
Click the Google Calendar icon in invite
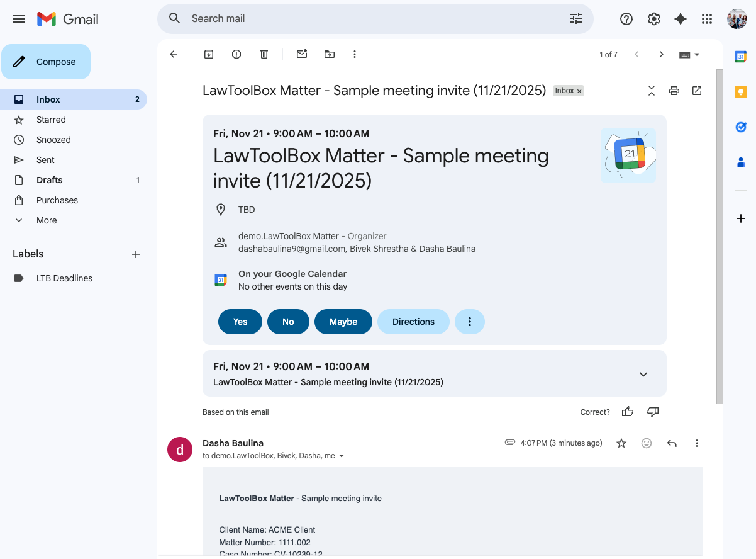(221, 280)
